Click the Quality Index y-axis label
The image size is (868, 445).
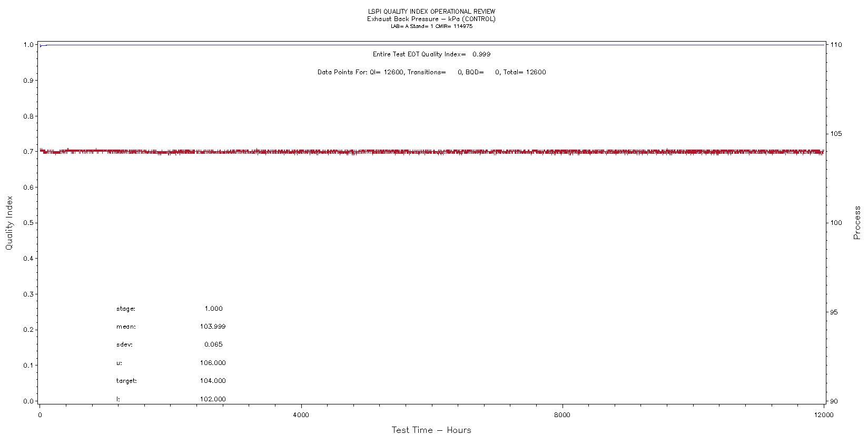point(9,223)
